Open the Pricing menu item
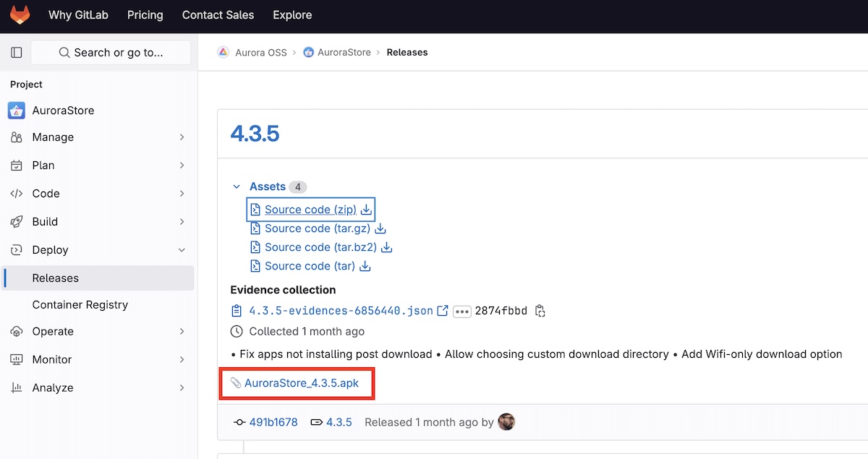This screenshot has width=868, height=459. tap(145, 15)
